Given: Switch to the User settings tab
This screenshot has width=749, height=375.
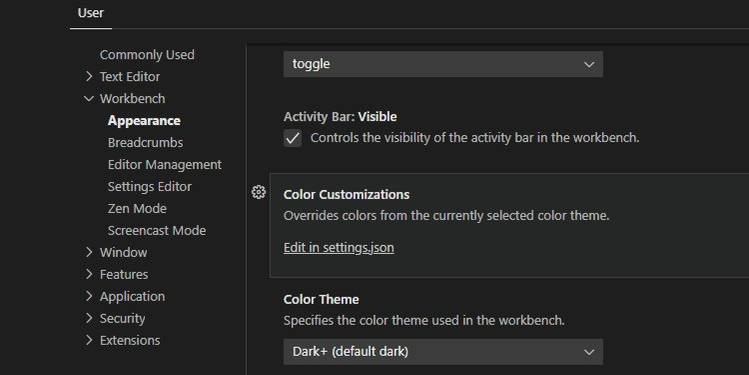Looking at the screenshot, I should tap(91, 13).
